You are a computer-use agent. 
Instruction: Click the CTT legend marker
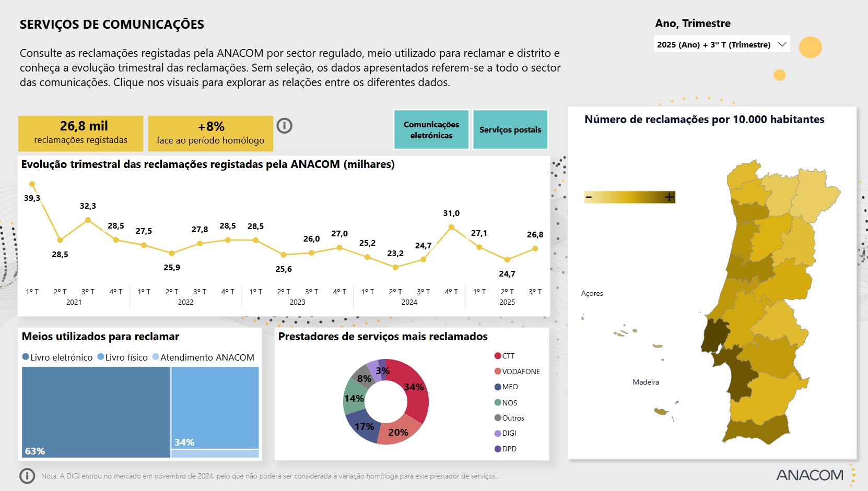tap(498, 356)
